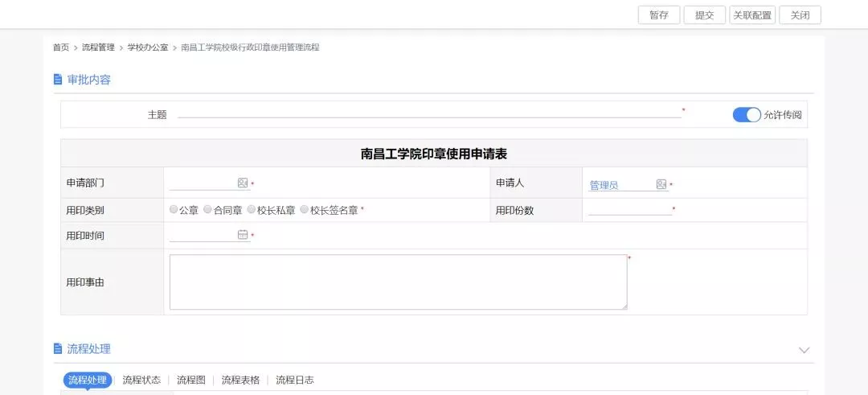Click the 用印份数 input field
The height and width of the screenshot is (395, 868).
point(630,209)
